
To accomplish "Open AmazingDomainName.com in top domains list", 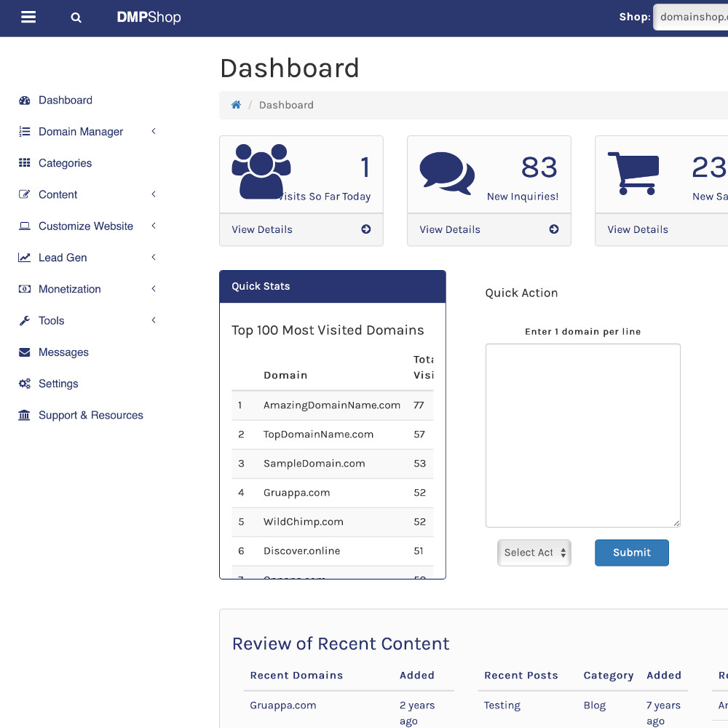I will point(332,405).
